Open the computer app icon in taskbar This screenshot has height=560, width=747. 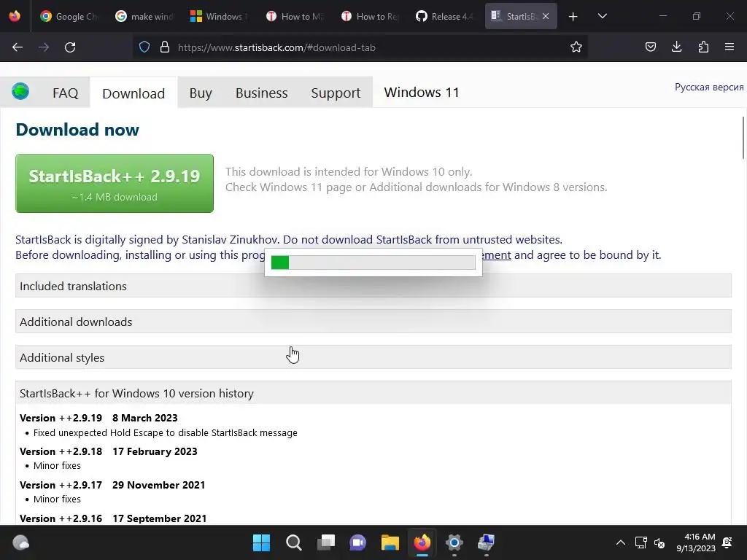point(487,542)
